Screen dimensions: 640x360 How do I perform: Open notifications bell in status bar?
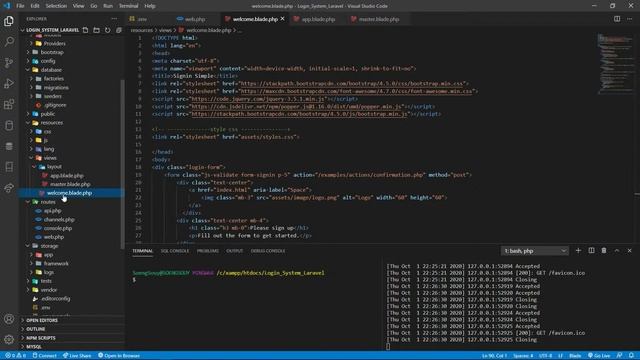pyautogui.click(x=631, y=356)
